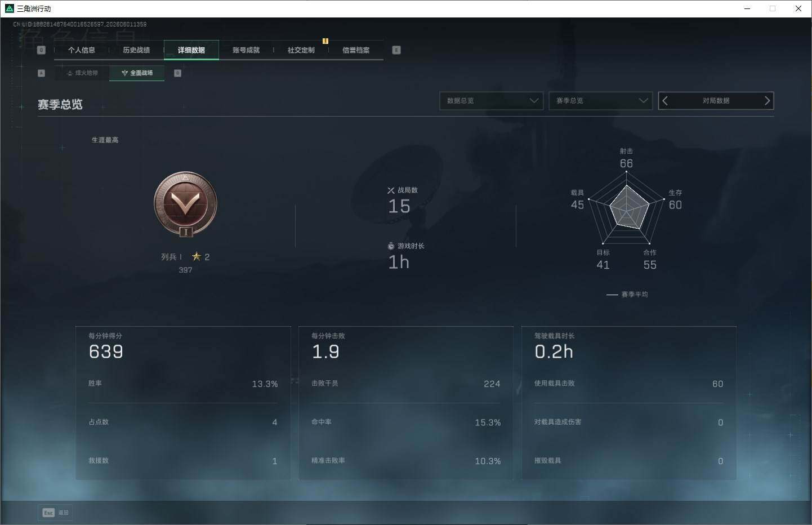
Task: Click the 对载具造成伤害 row label
Action: (x=558, y=422)
